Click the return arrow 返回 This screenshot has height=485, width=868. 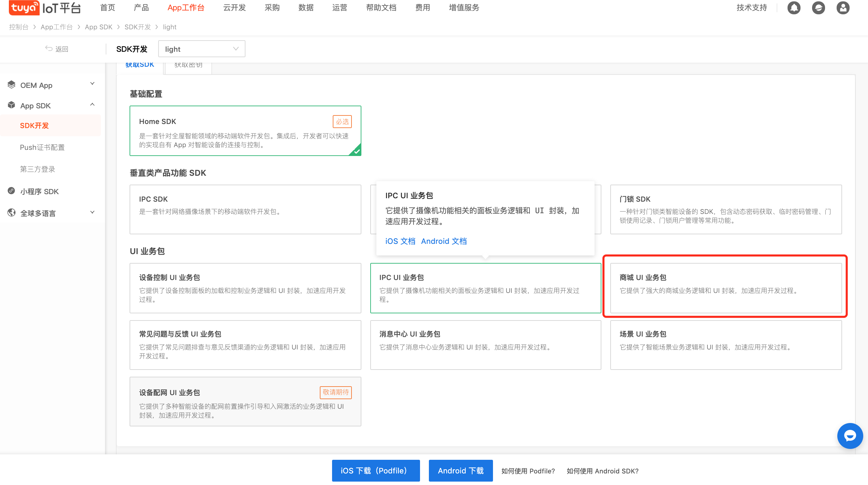[x=57, y=49]
